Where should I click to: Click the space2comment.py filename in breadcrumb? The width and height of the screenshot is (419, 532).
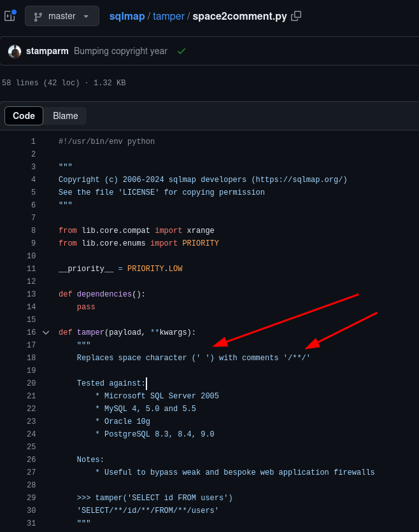239,16
